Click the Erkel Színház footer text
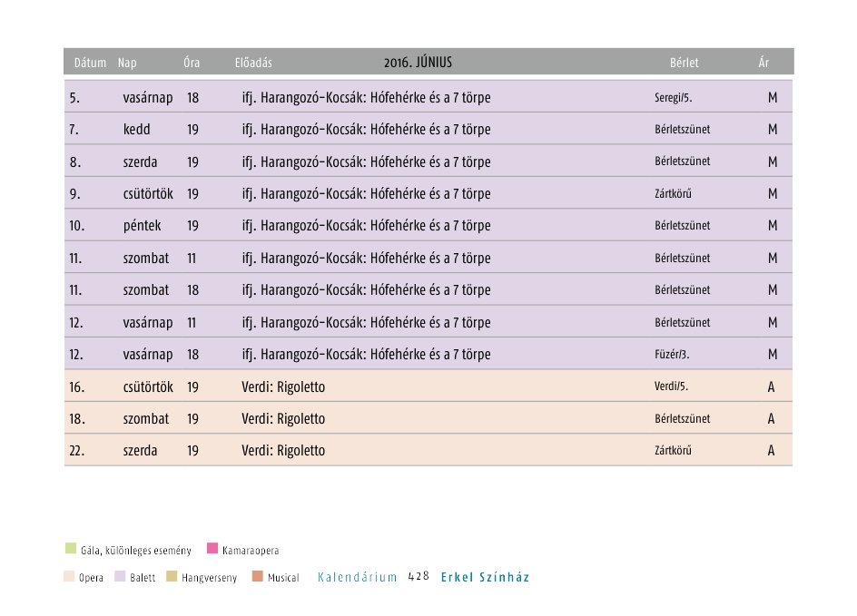857x616 pixels. tap(485, 577)
